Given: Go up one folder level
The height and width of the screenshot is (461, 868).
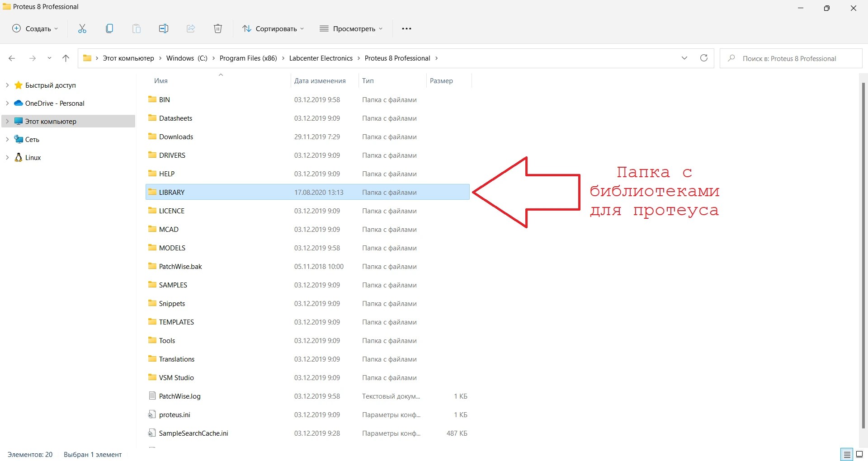Looking at the screenshot, I should point(66,58).
